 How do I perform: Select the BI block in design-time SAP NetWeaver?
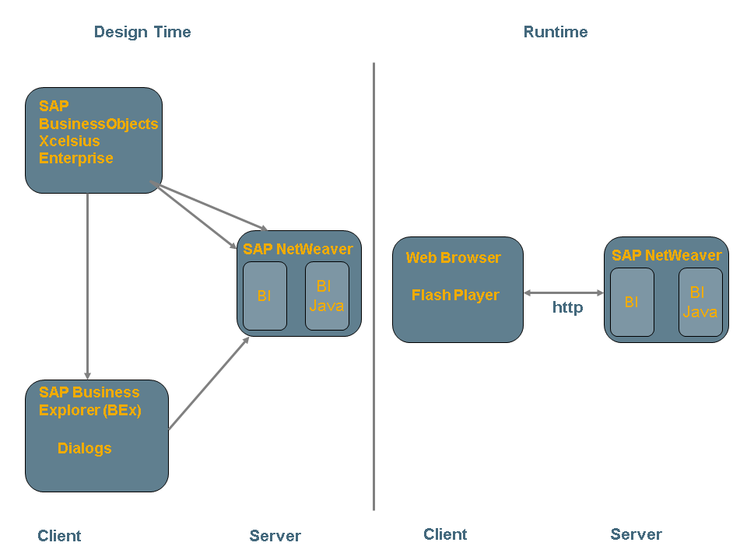pyautogui.click(x=265, y=296)
